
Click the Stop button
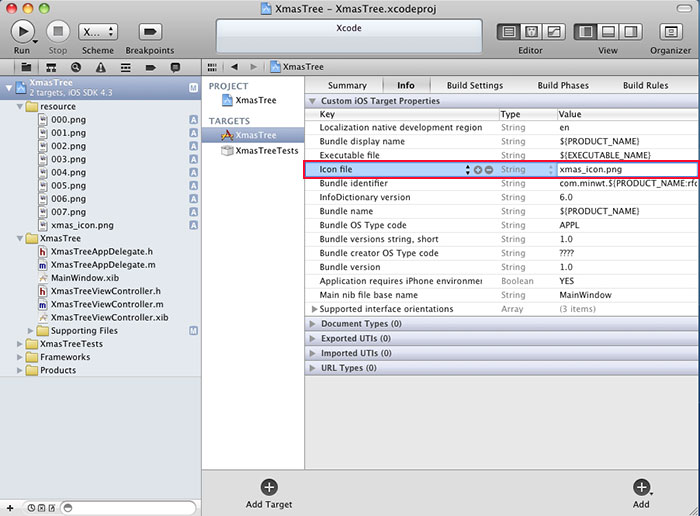click(58, 32)
